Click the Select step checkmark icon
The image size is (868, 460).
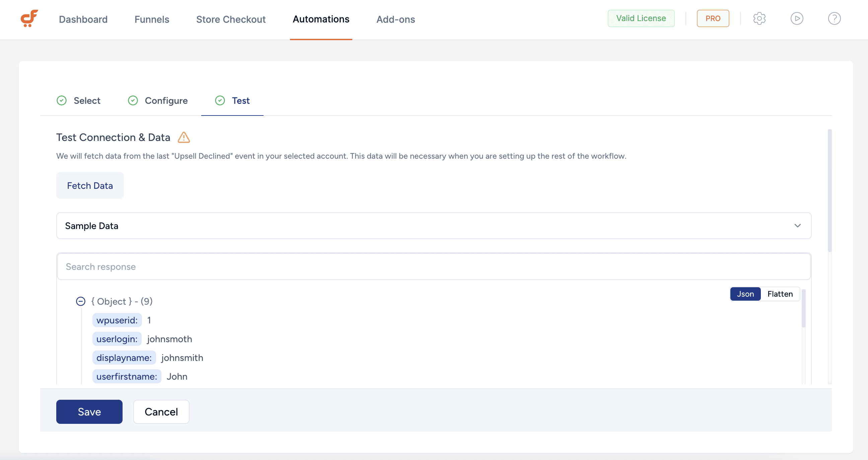click(62, 101)
